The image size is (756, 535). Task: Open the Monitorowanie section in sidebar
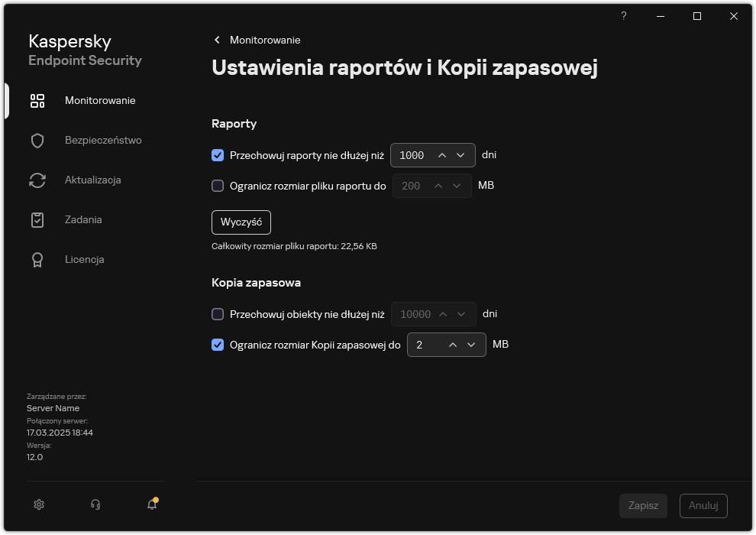tap(100, 100)
